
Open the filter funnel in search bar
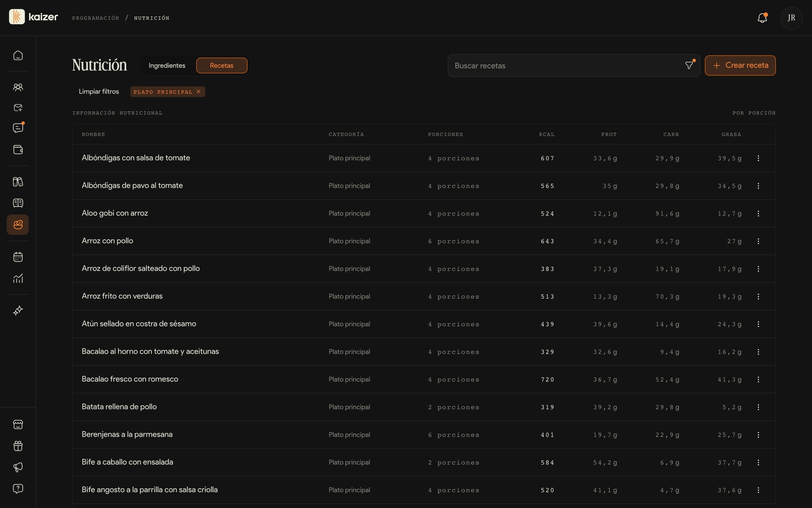(689, 65)
